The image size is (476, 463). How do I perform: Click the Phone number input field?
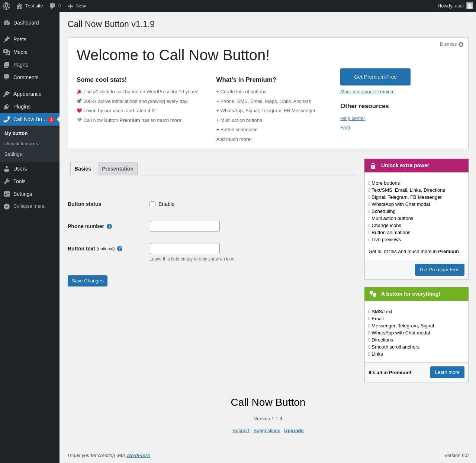185,226
